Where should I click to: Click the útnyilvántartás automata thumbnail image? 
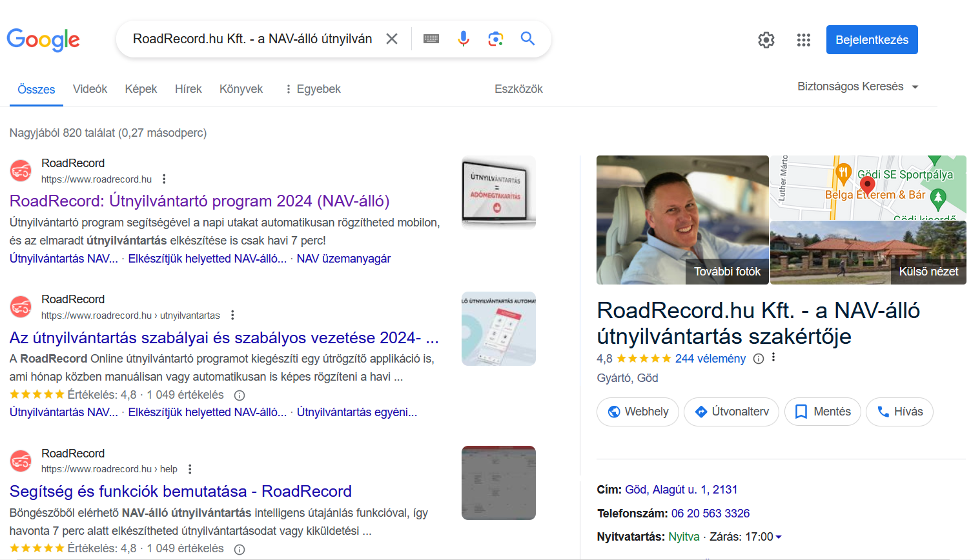tap(498, 329)
